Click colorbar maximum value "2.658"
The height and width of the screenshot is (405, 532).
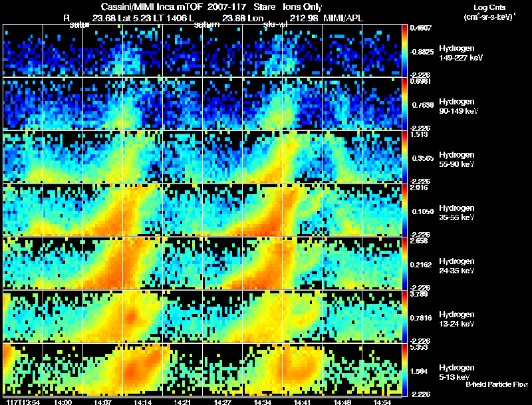point(419,241)
